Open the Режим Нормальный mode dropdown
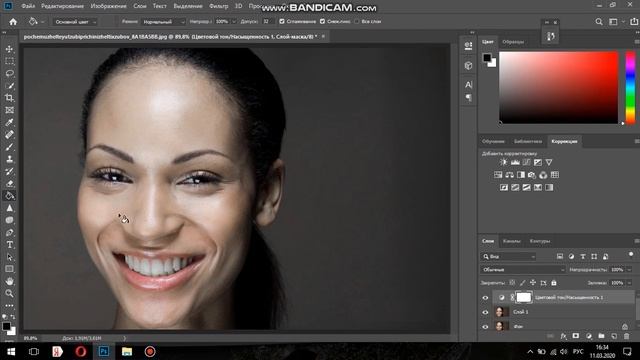The height and width of the screenshot is (360, 640). 163,22
